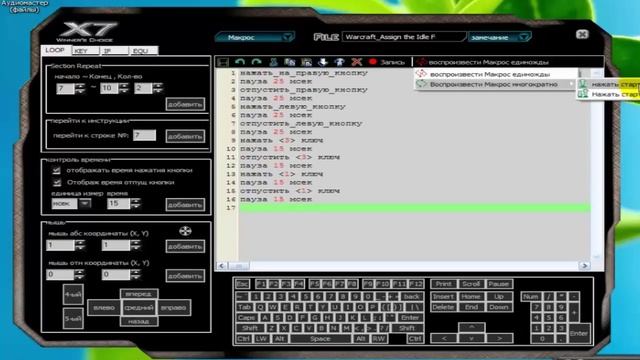Click the перейти к строке № input field

point(144,135)
